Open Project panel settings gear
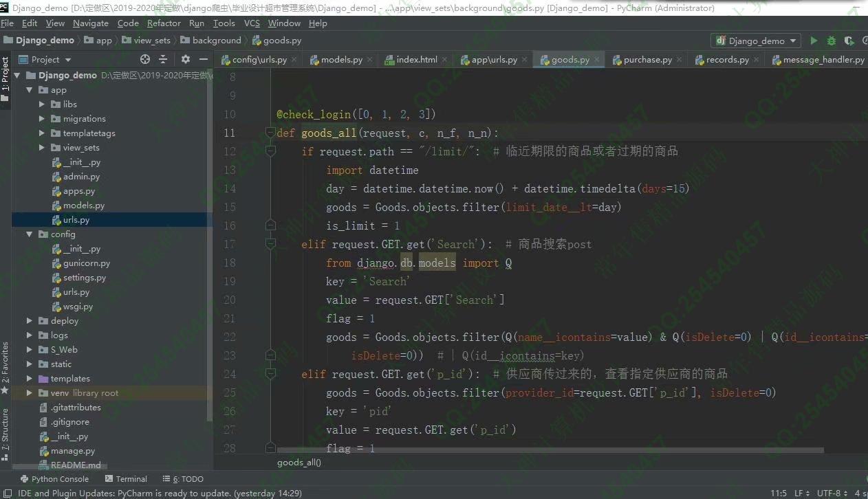This screenshot has width=868, height=499. [185, 59]
